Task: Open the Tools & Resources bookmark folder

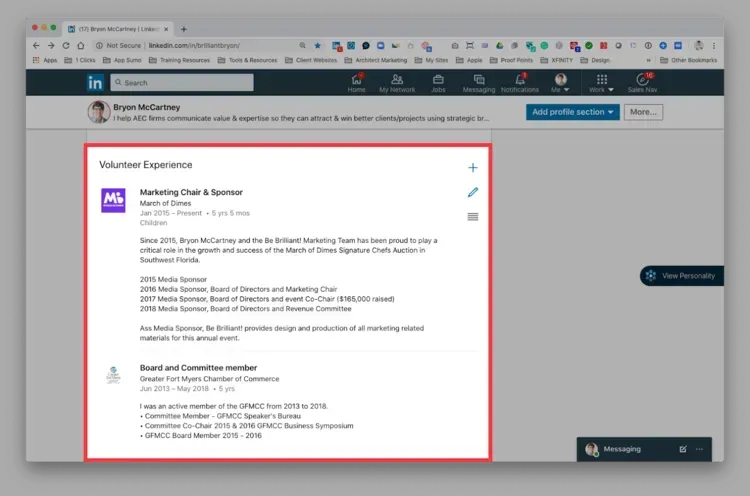Action: [247, 60]
